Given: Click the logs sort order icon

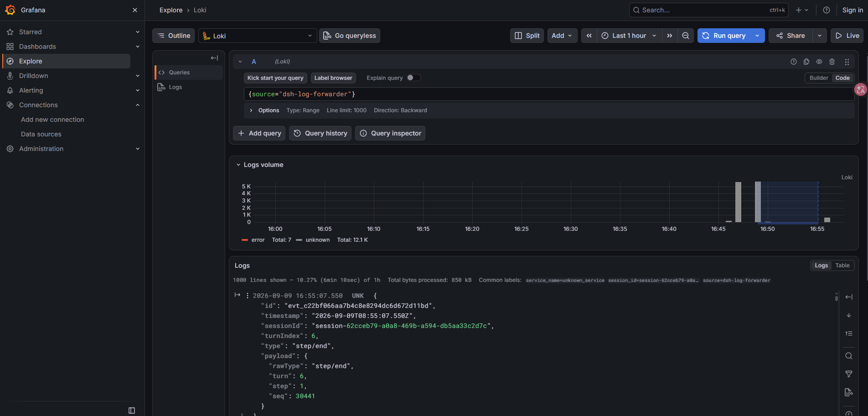Looking at the screenshot, I should [x=849, y=333].
